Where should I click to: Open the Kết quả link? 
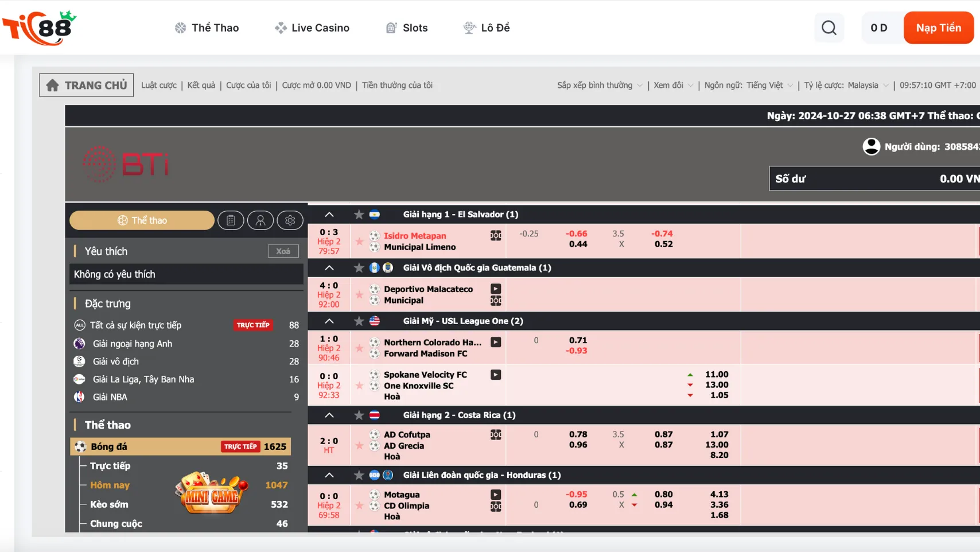(x=201, y=85)
